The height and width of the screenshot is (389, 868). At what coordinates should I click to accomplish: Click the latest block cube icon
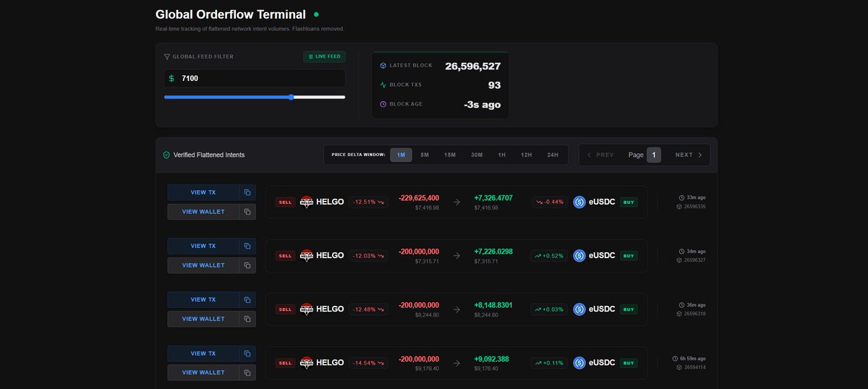(383, 65)
